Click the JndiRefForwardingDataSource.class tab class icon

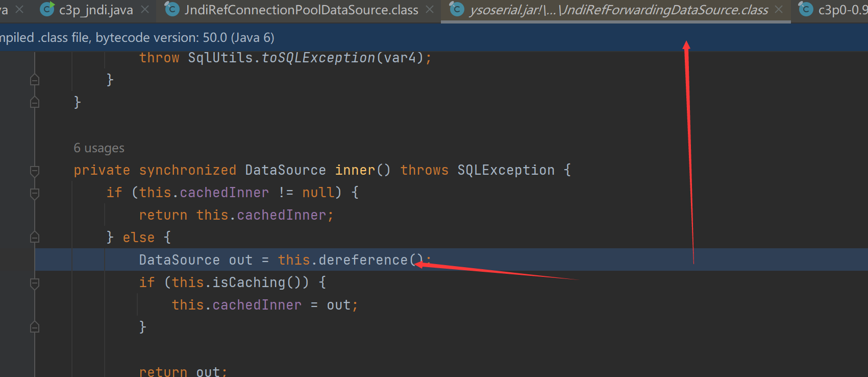457,9
